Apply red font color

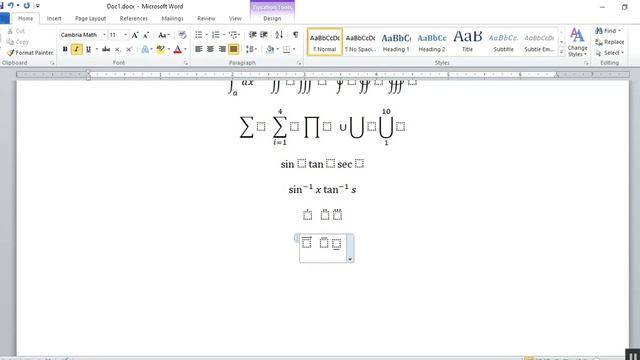click(178, 49)
